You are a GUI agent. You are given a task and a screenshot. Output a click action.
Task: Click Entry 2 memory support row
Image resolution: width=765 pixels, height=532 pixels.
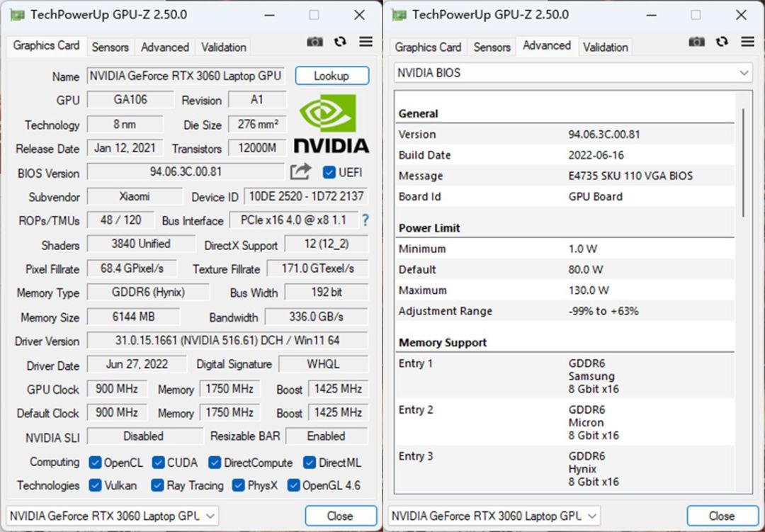pos(565,422)
